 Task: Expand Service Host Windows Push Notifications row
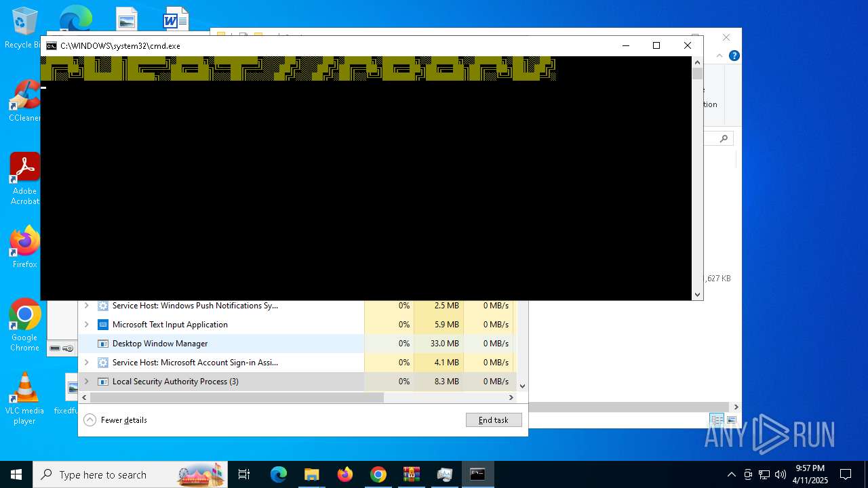click(86, 306)
